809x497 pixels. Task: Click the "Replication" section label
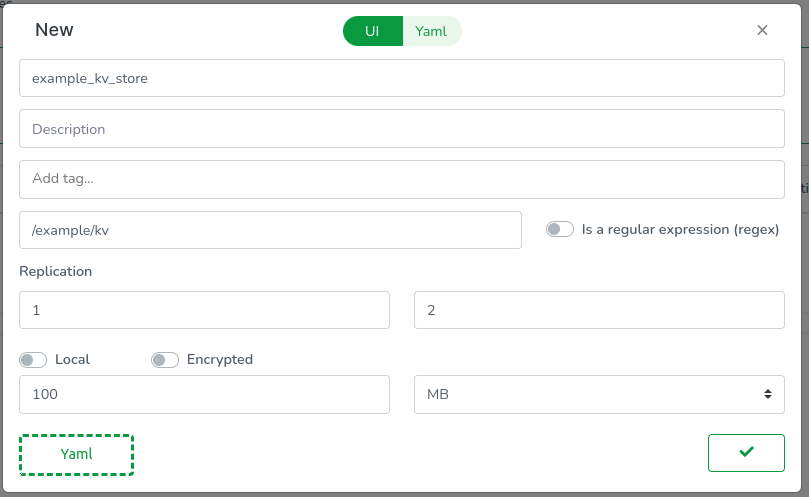[x=55, y=271]
